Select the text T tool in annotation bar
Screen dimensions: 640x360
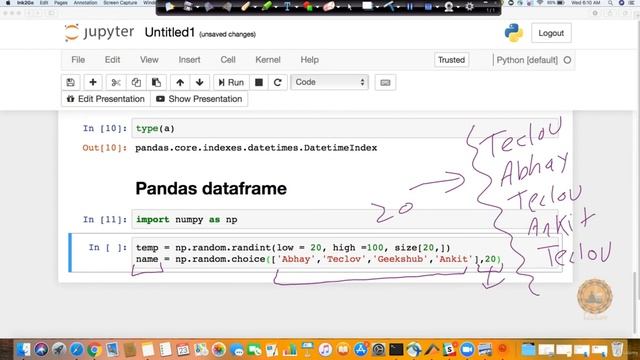tap(287, 7)
